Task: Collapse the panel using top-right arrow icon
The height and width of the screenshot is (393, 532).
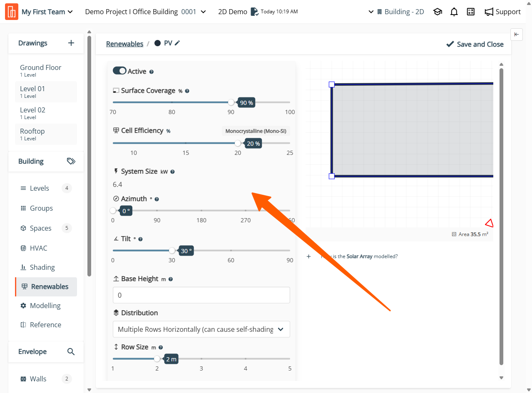Action: click(516, 35)
